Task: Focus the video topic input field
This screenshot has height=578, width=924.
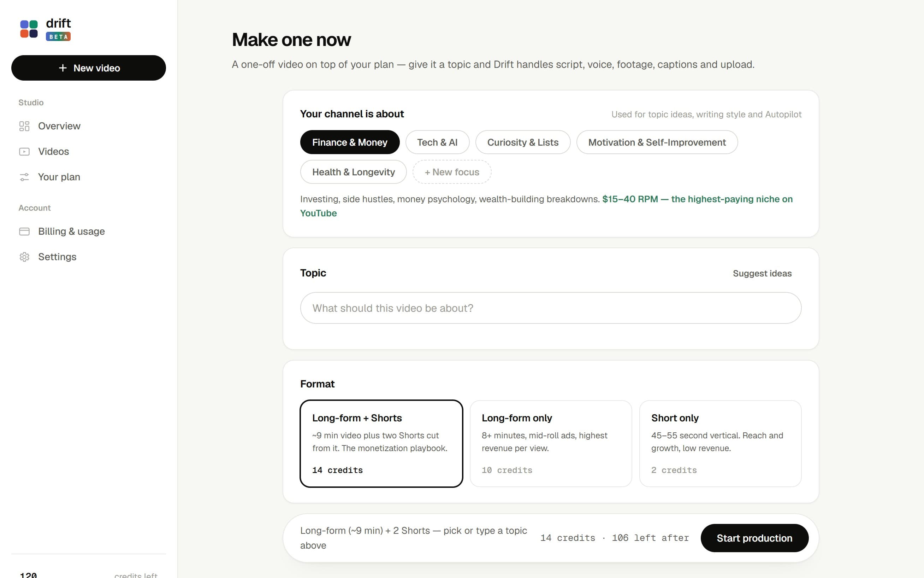Action: [551, 308]
